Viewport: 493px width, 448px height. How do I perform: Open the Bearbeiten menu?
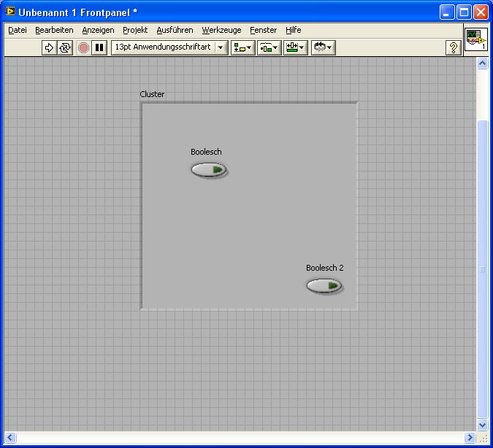tap(54, 30)
